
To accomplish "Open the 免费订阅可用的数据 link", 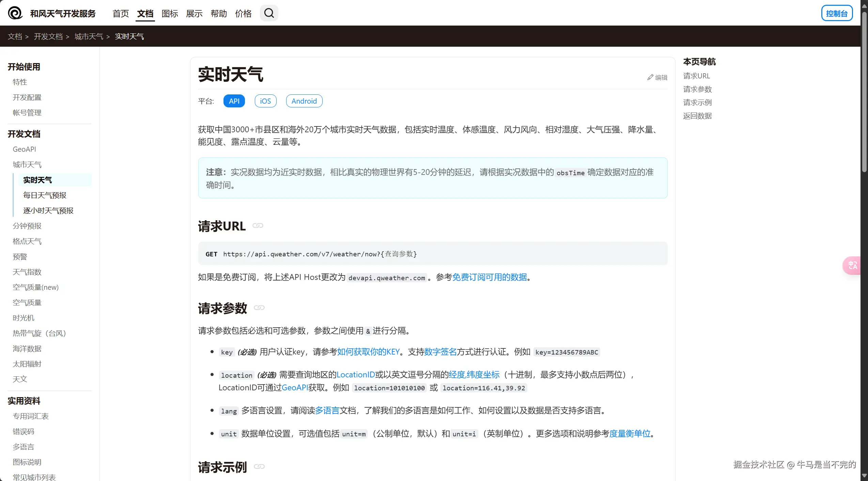I will [490, 277].
